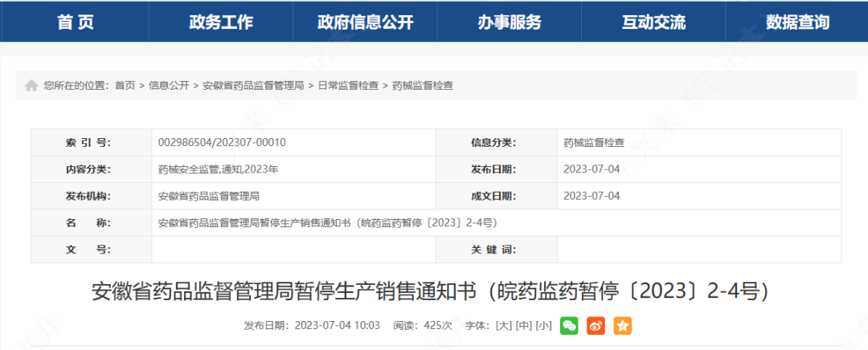Click the 阅读: 425次 read count

click(x=423, y=326)
